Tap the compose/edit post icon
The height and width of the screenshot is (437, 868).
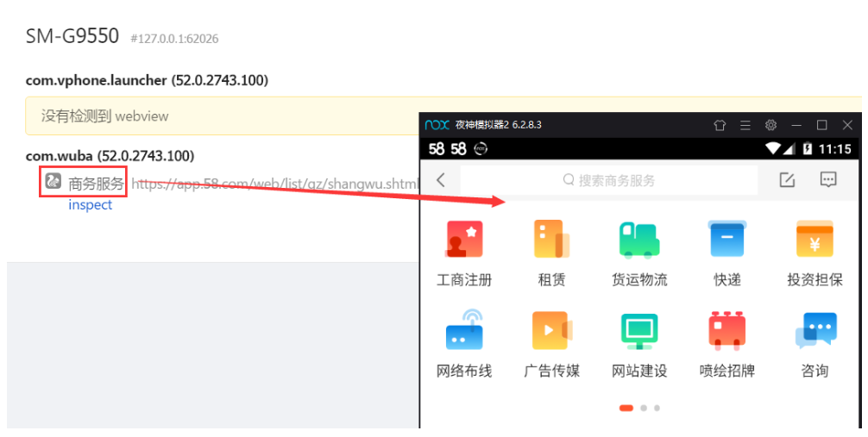pos(787,179)
